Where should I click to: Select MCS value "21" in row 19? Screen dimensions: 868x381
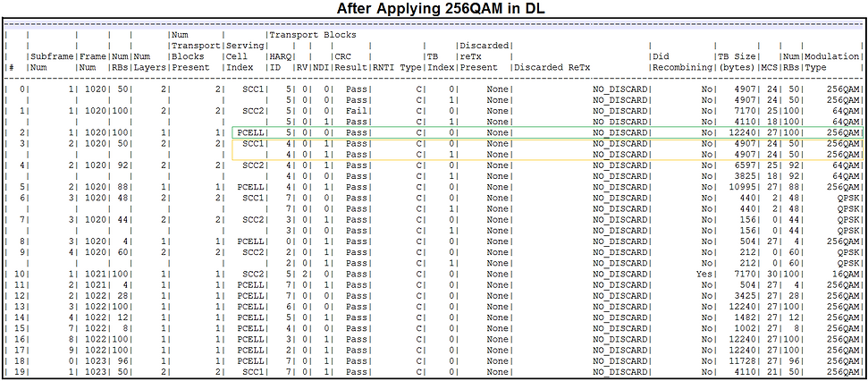771,371
